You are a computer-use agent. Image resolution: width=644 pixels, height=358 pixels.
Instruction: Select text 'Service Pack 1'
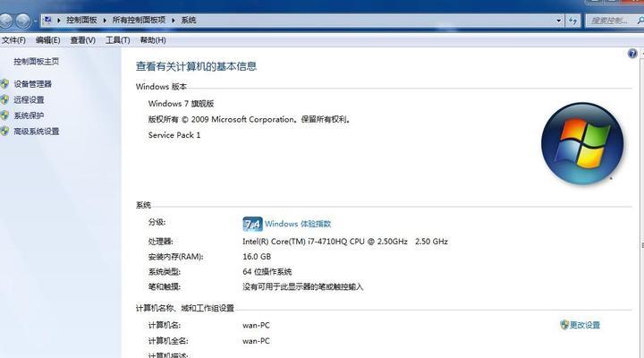pyautogui.click(x=174, y=135)
